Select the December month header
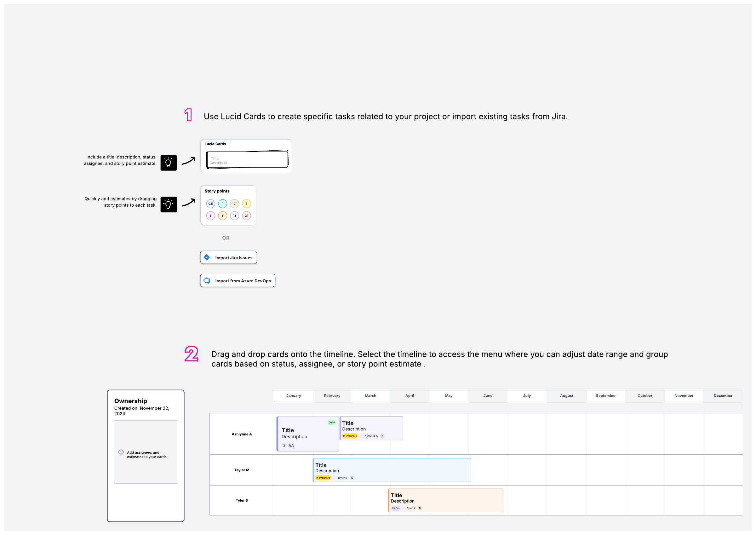 (723, 396)
